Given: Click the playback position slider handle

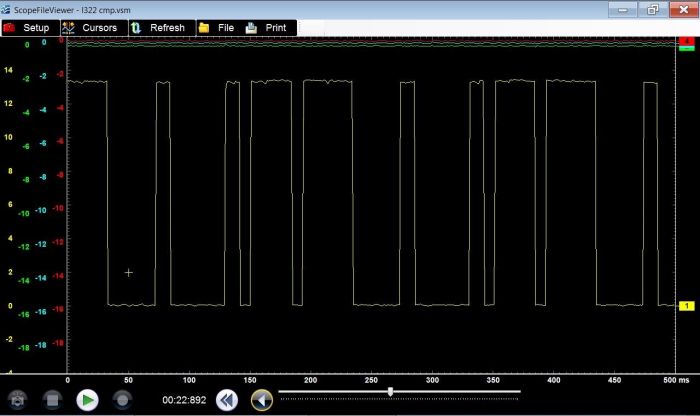Looking at the screenshot, I should [391, 392].
